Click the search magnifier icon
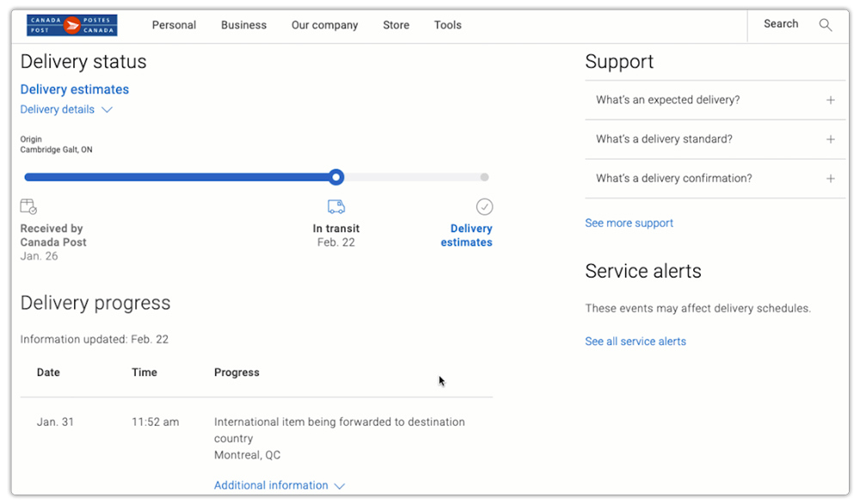Screen dimensions: 860x504 826,26
